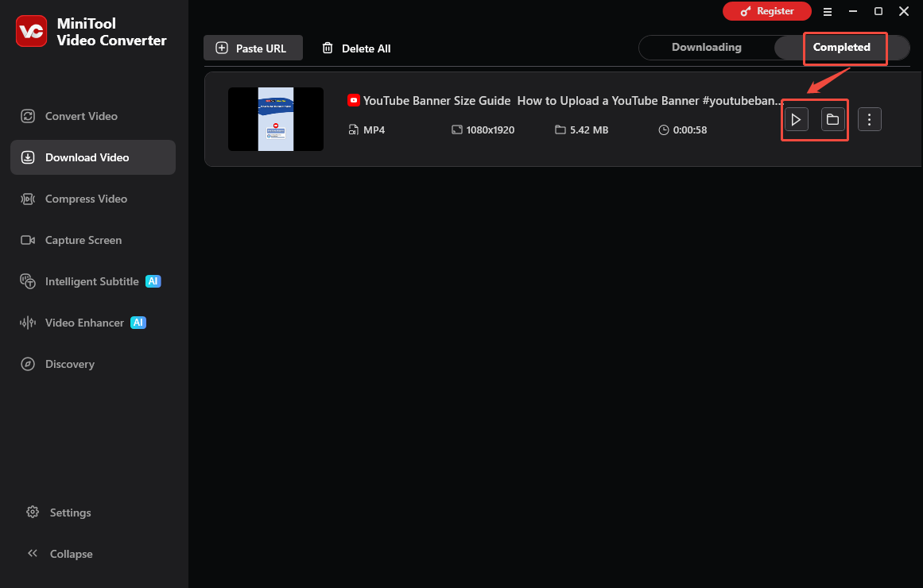Image resolution: width=923 pixels, height=588 pixels.
Task: Click Delete All downloads
Action: pos(356,48)
